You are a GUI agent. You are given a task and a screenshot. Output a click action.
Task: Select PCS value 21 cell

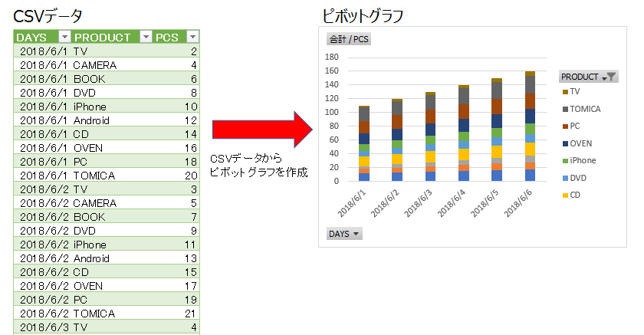176,314
